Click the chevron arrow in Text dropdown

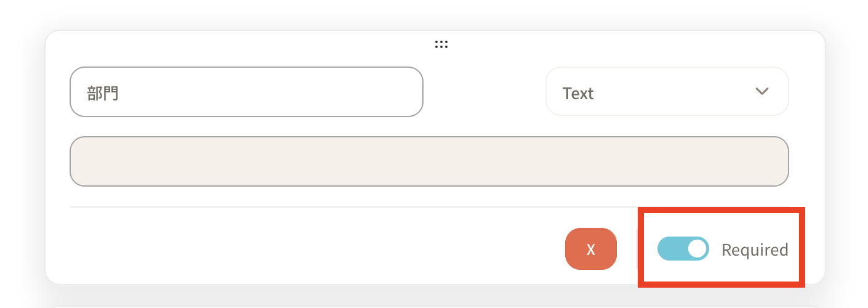coord(762,92)
